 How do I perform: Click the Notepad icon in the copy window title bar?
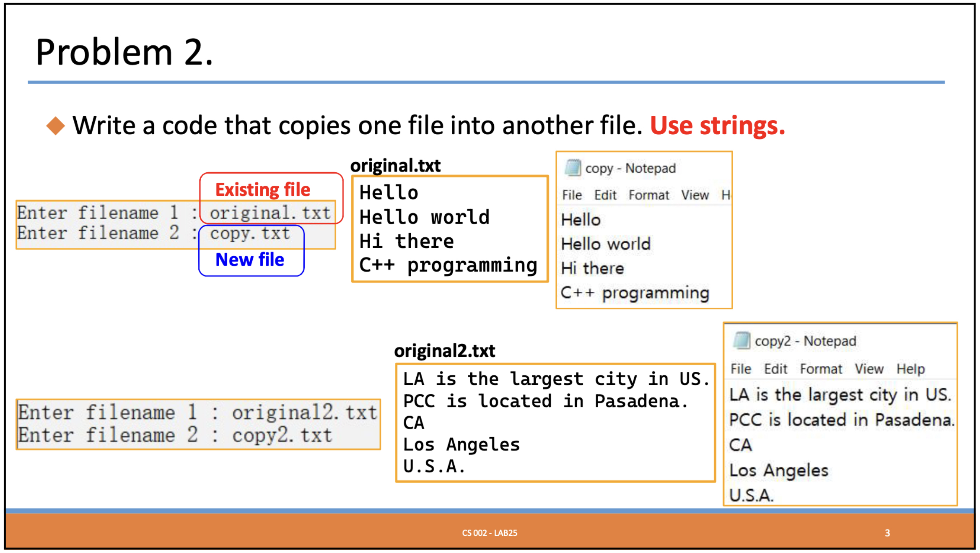pos(574,167)
